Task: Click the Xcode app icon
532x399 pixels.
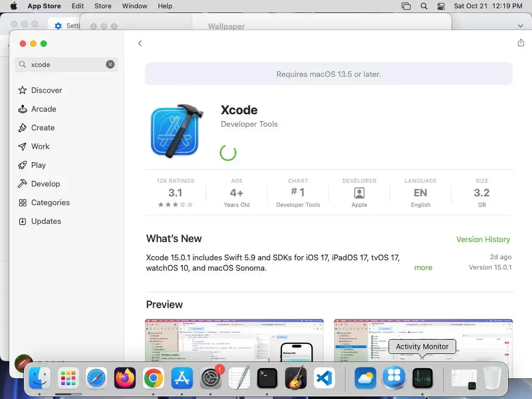Action: [177, 130]
